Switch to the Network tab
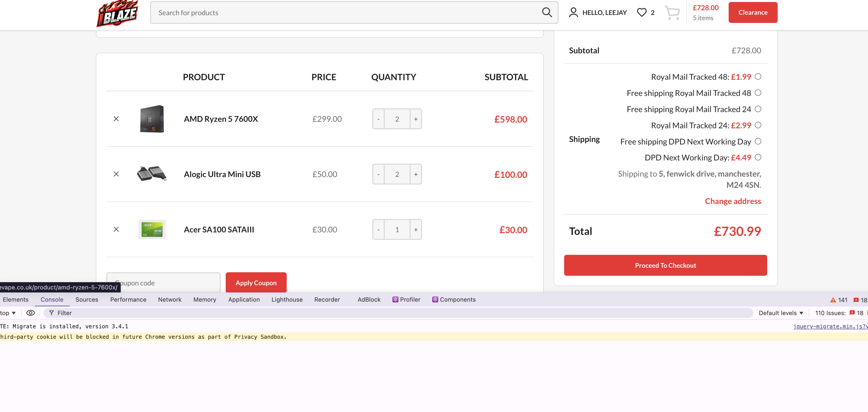Image resolution: width=868 pixels, height=412 pixels. point(169,299)
